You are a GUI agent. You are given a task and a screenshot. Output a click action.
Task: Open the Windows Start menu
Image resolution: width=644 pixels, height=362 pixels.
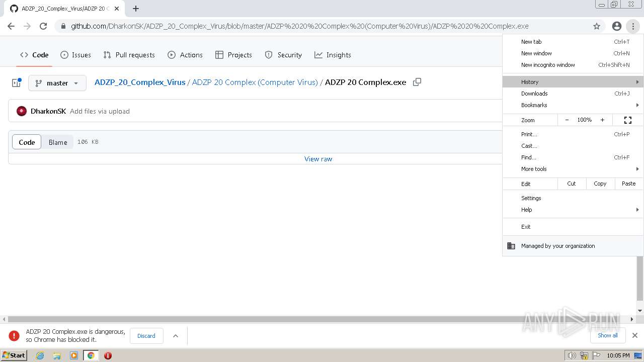coord(14,355)
